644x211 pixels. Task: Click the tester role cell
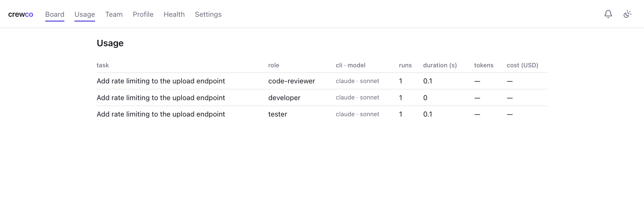tap(278, 114)
